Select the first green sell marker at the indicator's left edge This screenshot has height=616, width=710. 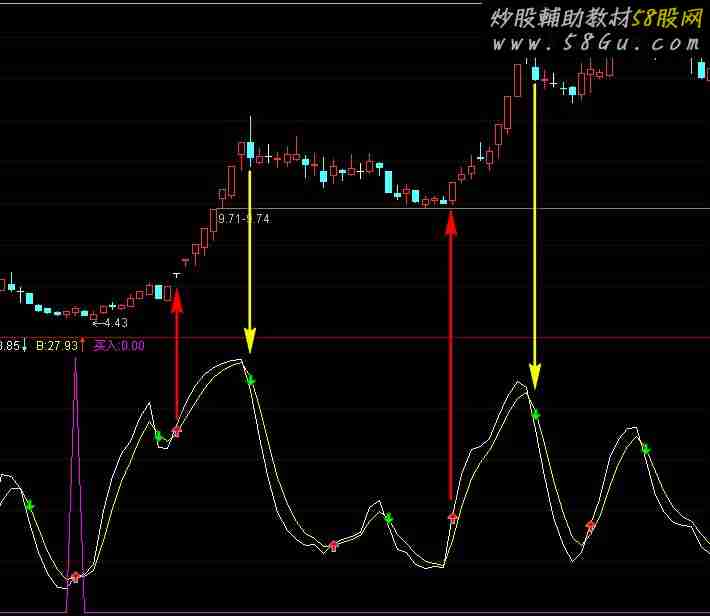[x=30, y=505]
